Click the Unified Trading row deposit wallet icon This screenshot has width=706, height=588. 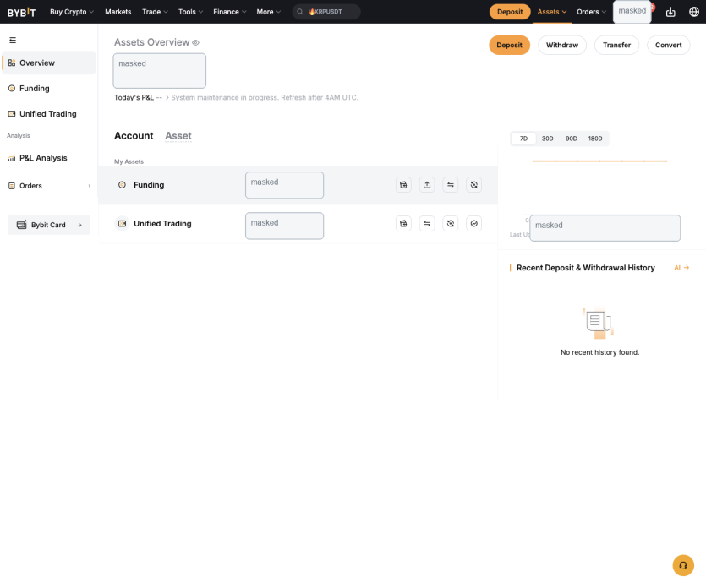[403, 224]
